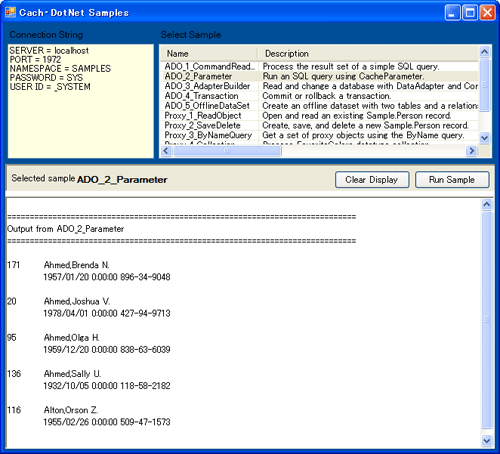Click the application icon in title bar
Viewport: 500px width, 454px height.
[10, 13]
